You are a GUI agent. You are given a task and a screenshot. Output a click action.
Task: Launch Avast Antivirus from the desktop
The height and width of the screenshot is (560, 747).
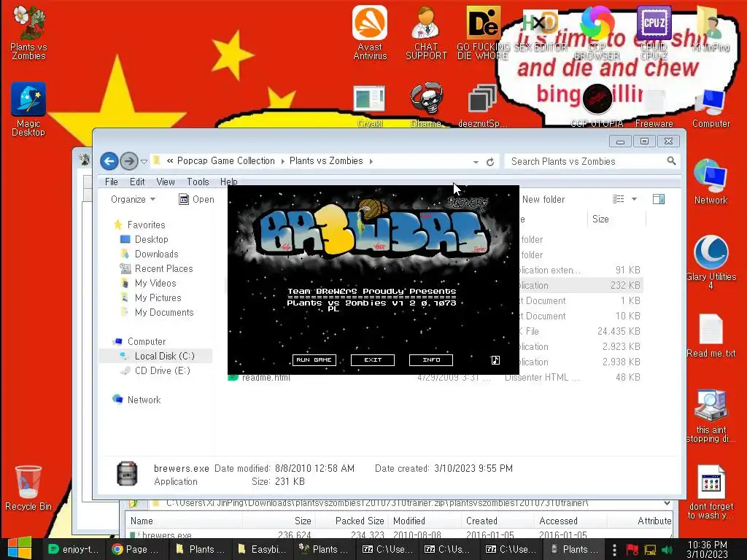[370, 32]
